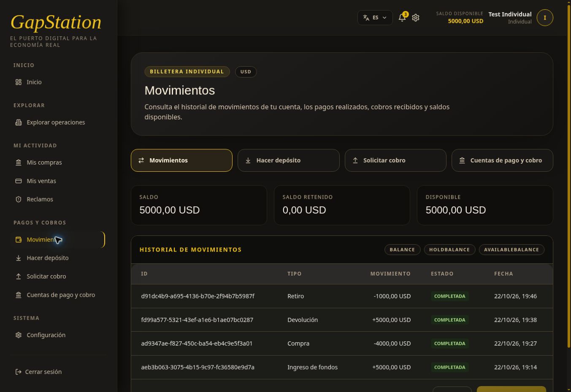Click the GapStation logo
571x392 pixels.
click(x=56, y=22)
